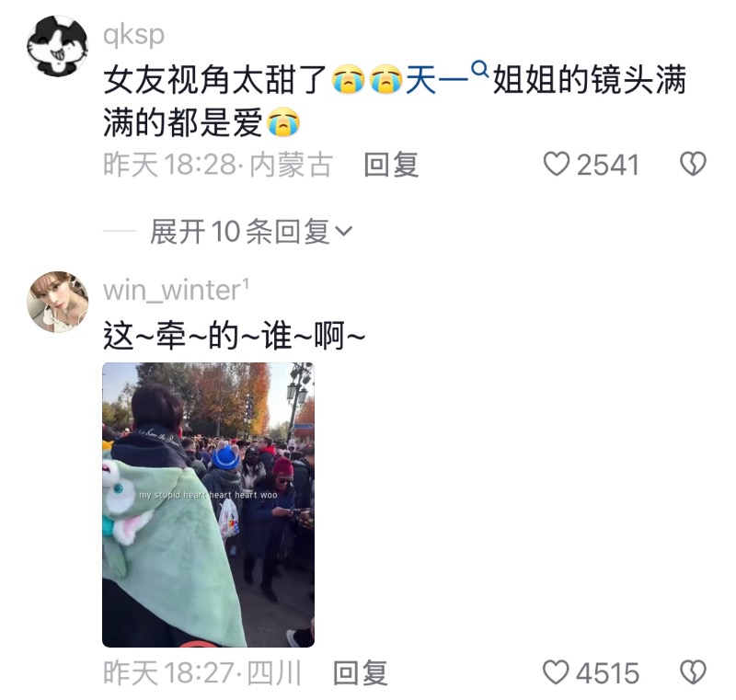The image size is (736, 700).
Task: Select qksp's comment text 女友视角太甜了
Action: point(215,80)
